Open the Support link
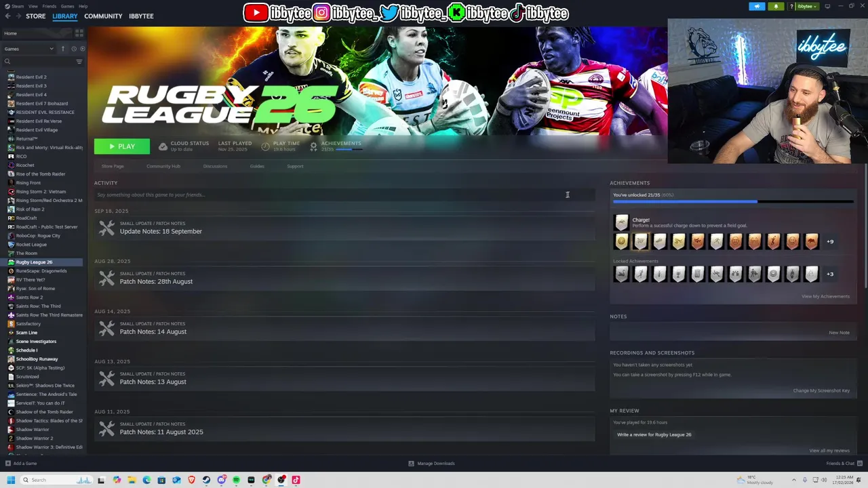Screen dimensions: 868x488 click(x=295, y=166)
